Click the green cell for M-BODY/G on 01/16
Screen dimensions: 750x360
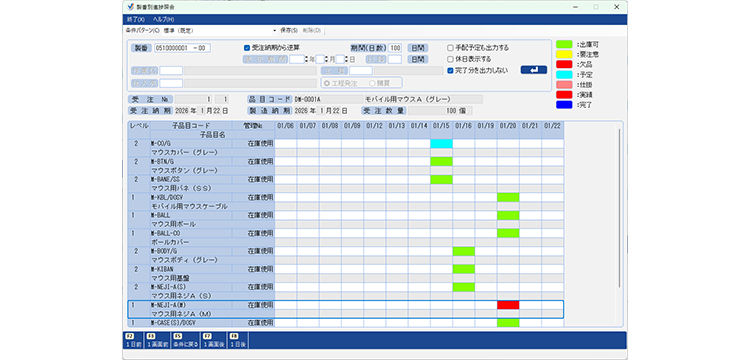(463, 251)
